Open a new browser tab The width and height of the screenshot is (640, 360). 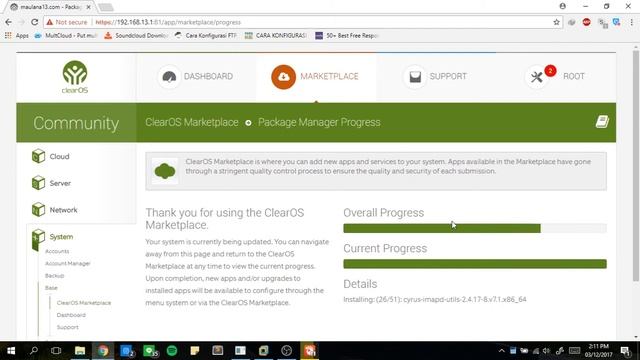point(106,7)
